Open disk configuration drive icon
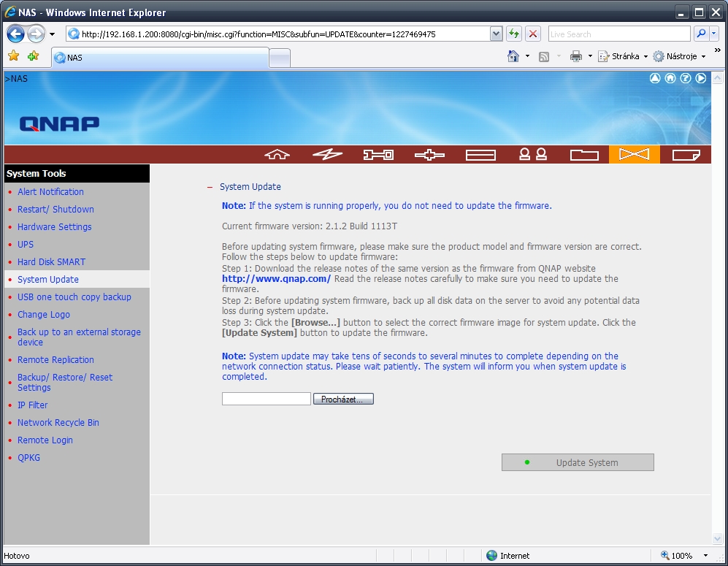 [x=480, y=155]
